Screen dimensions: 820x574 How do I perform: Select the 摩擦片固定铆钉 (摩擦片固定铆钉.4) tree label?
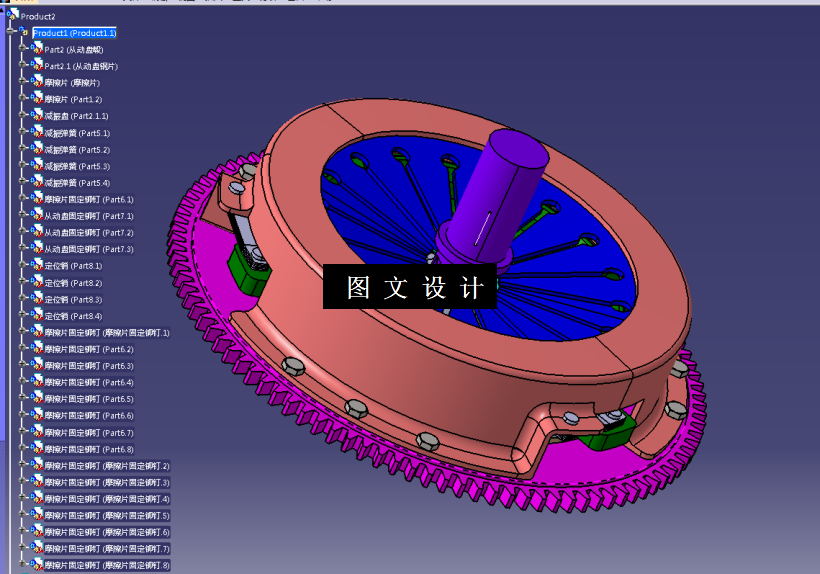tap(107, 499)
